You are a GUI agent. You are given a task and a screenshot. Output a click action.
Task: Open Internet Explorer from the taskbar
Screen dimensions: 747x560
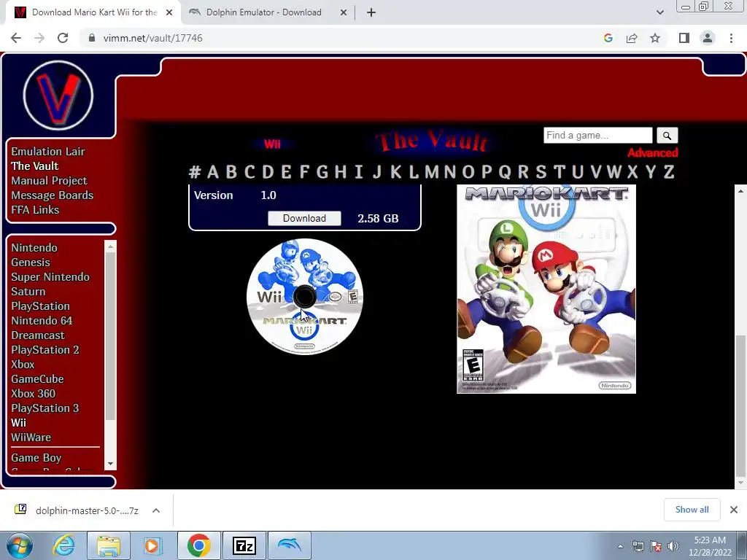coord(64,545)
